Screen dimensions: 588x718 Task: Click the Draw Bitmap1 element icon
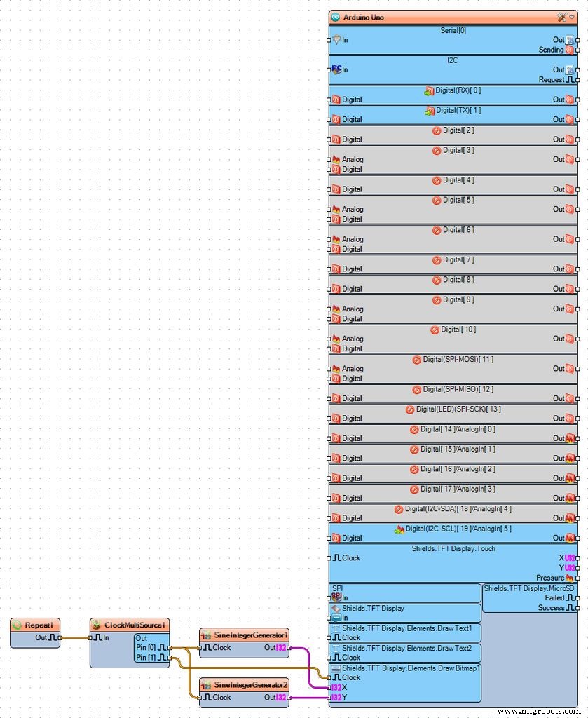click(x=335, y=666)
